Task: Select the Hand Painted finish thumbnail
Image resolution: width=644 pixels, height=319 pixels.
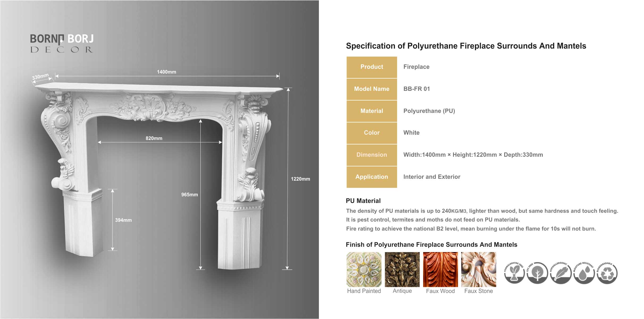Action: 364,269
